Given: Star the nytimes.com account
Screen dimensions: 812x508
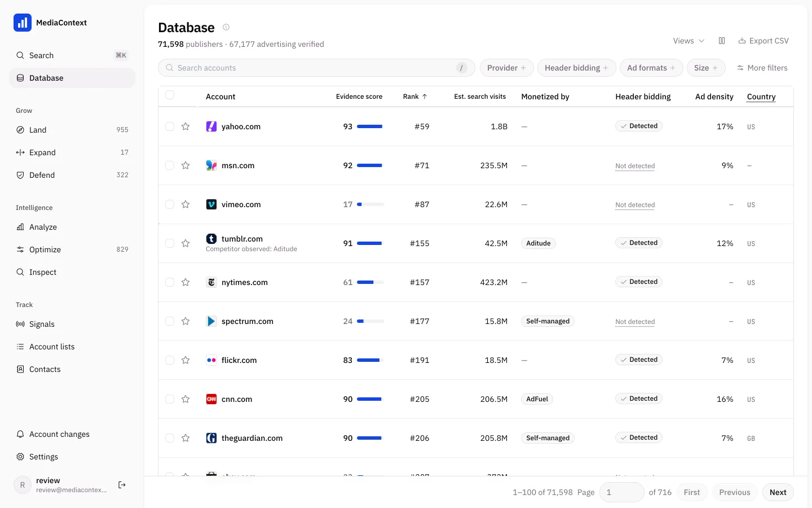Looking at the screenshot, I should pos(186,282).
